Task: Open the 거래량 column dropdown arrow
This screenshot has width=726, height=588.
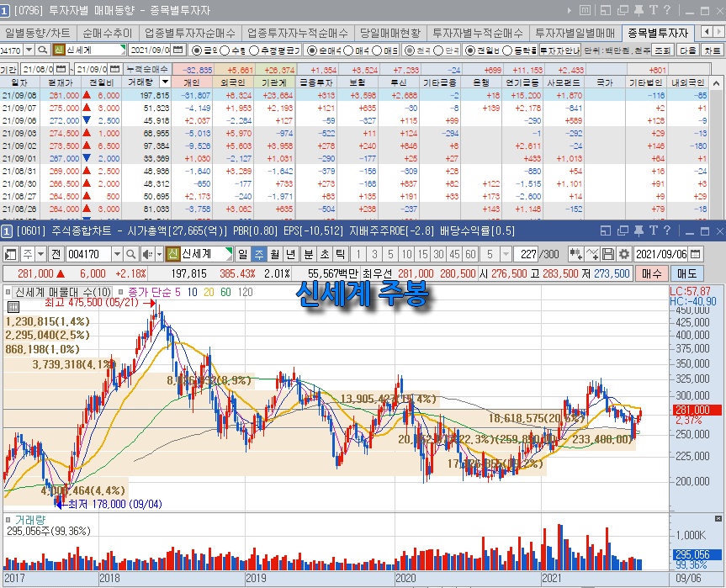Action: coord(165,82)
